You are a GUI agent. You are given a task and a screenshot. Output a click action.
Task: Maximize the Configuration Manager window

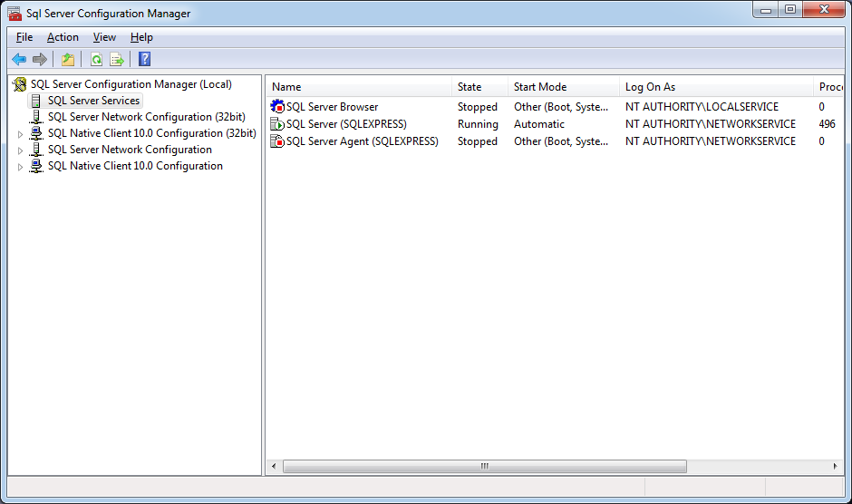(x=790, y=9)
